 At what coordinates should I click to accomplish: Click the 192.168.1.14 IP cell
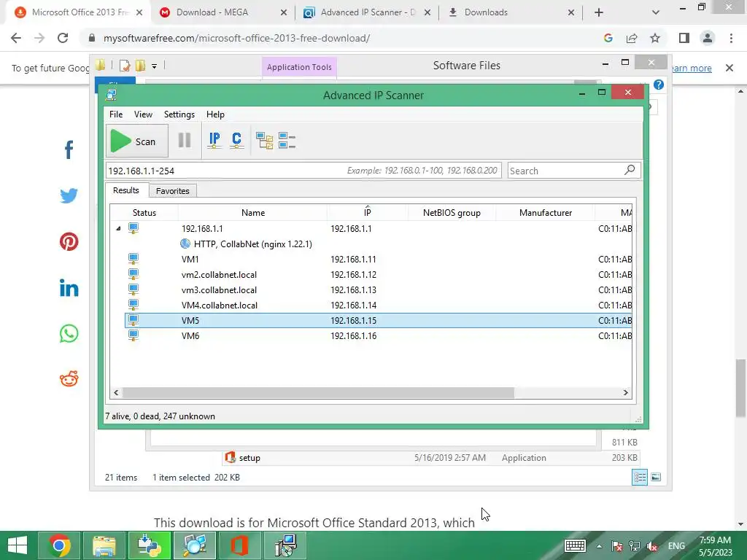point(354,306)
